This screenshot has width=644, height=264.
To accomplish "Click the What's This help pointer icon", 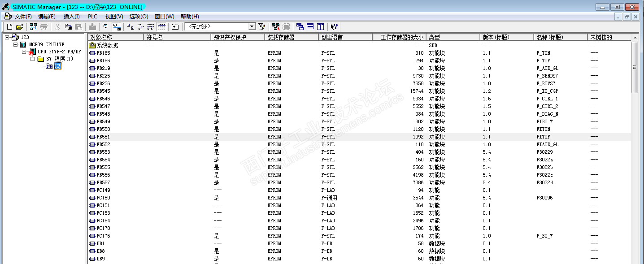I will [334, 27].
